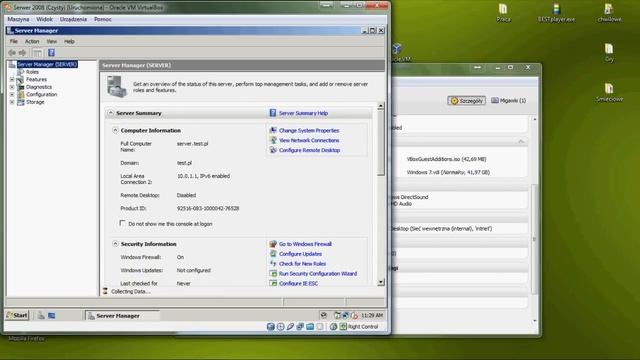Click the VirtualBox network adapters status icon

[x=300, y=327]
